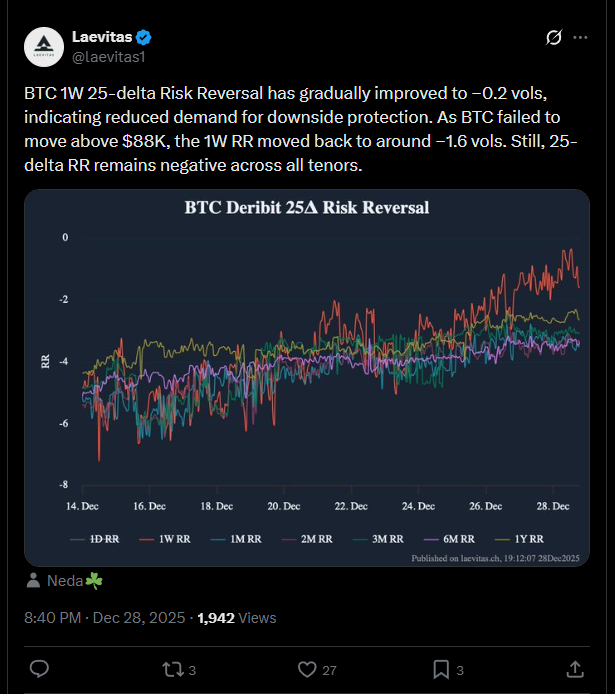Open the 8:40 PM Dec 28 timestamp
Screen dimensions: 615x694
tap(104, 618)
